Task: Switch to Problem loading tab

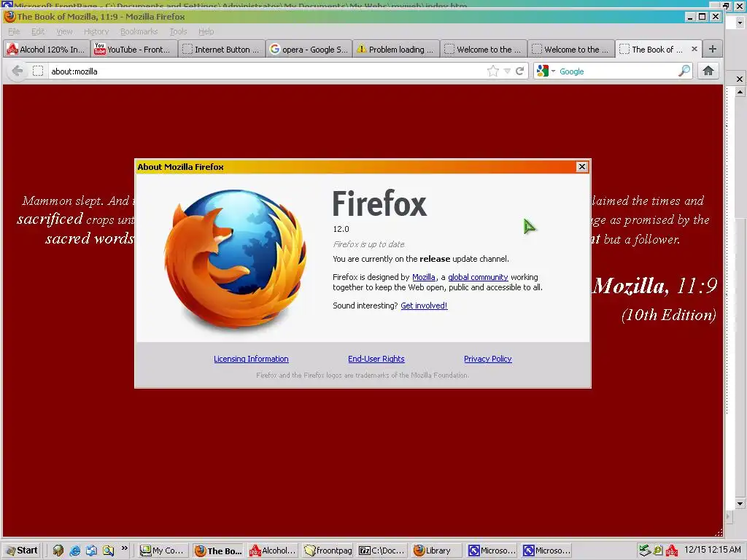Action: pos(397,49)
